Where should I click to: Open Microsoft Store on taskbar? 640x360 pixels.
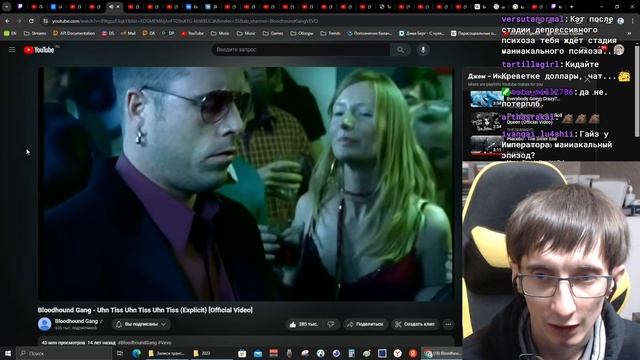242,353
